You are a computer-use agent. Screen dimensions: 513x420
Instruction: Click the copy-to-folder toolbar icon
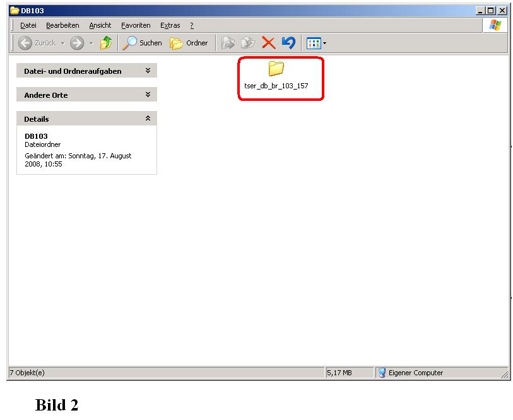click(x=249, y=43)
